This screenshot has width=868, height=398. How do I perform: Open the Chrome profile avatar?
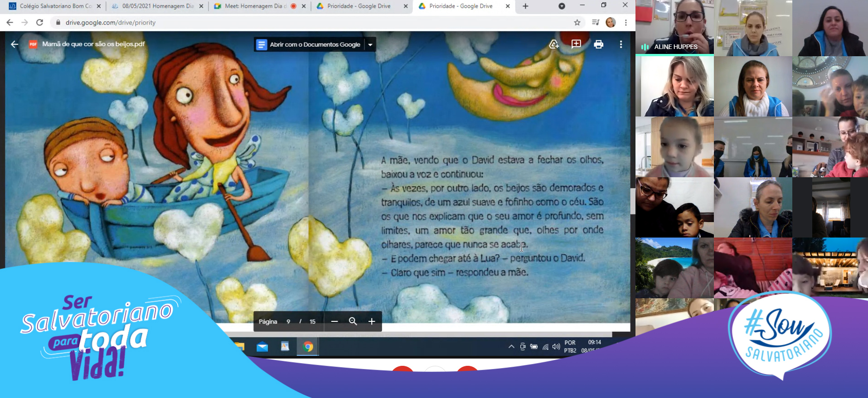point(611,22)
